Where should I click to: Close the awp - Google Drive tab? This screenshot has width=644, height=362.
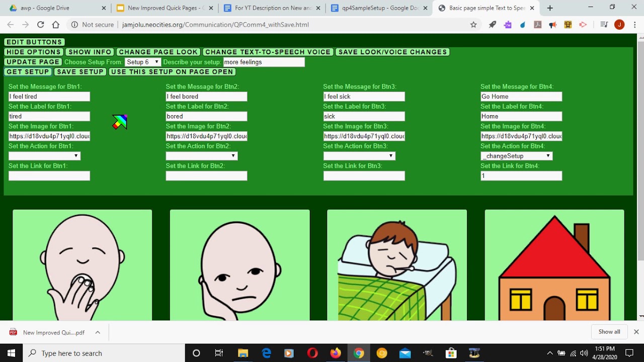(104, 8)
